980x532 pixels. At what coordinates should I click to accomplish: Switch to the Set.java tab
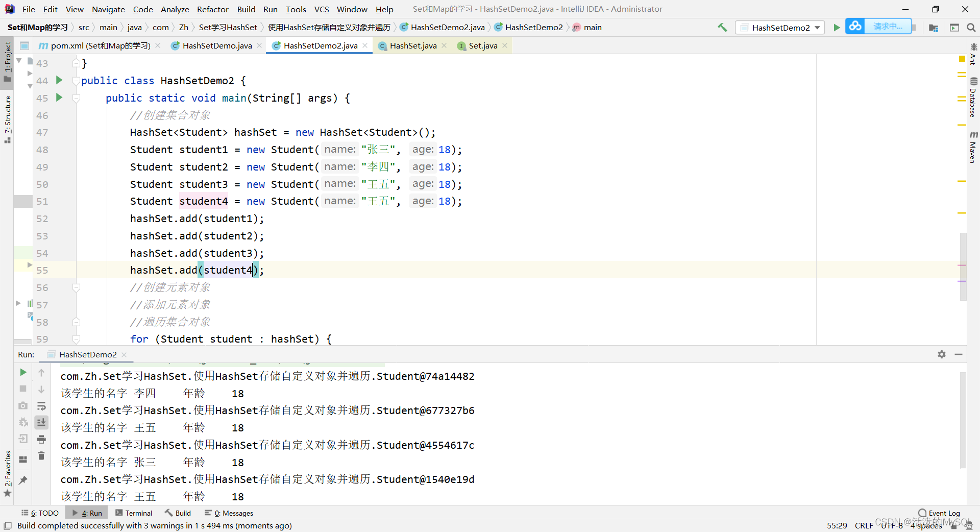483,45
